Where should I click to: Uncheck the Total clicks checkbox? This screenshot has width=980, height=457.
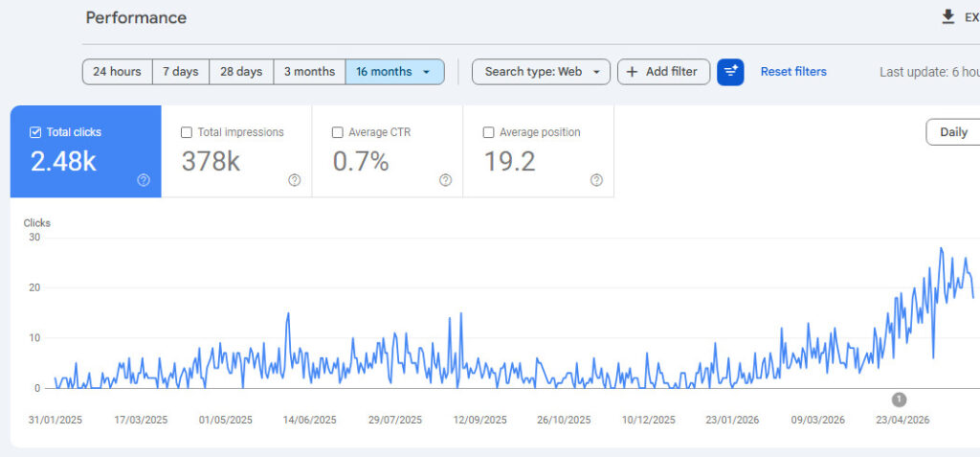35,132
